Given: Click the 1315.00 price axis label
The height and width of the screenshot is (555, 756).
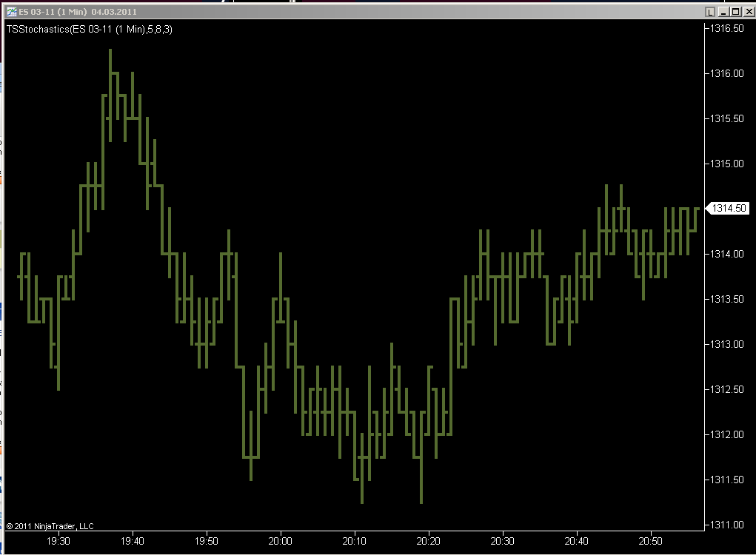Looking at the screenshot, I should coord(727,164).
